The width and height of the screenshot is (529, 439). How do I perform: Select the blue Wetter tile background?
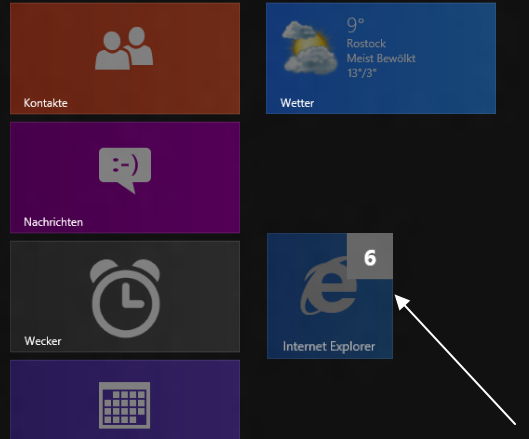coord(381,58)
